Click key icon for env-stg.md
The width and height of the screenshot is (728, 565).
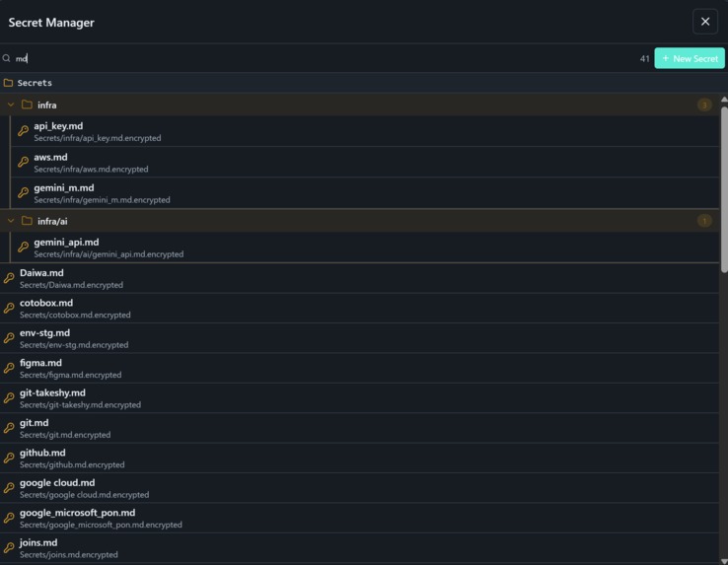(x=9, y=338)
